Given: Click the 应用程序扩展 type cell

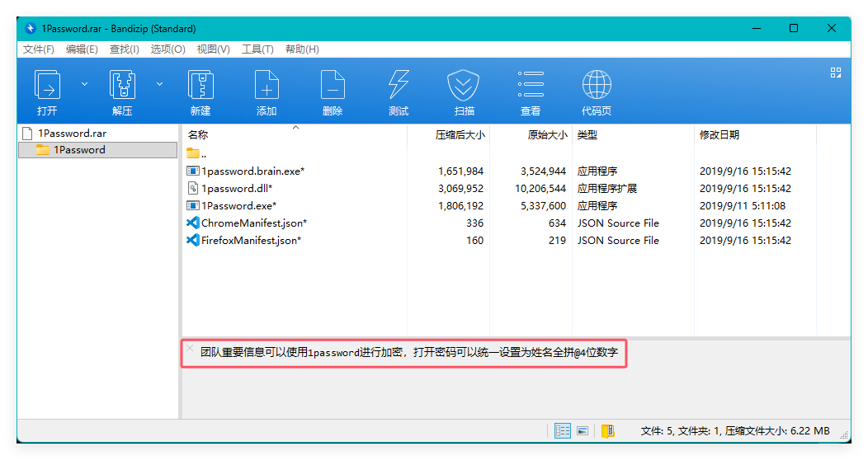Looking at the screenshot, I should tap(606, 189).
